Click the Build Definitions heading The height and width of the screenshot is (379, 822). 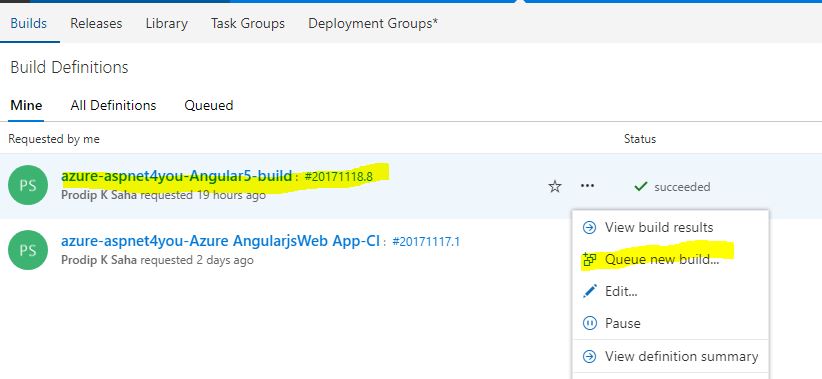tap(69, 68)
